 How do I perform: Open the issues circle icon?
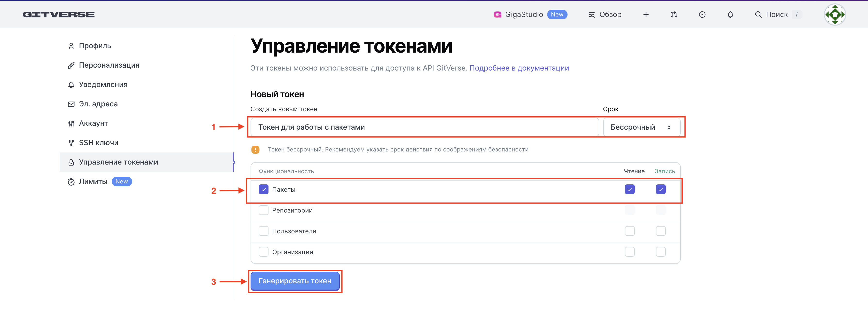pyautogui.click(x=702, y=15)
